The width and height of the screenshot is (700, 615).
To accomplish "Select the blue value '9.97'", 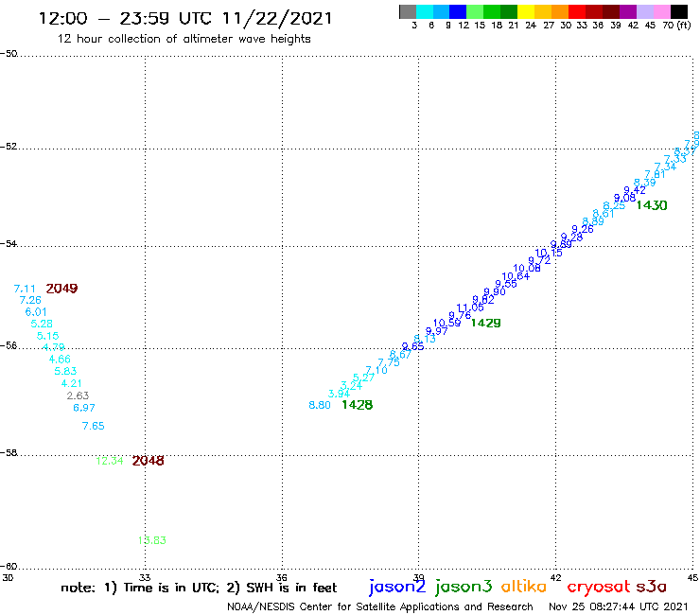I will [x=437, y=331].
